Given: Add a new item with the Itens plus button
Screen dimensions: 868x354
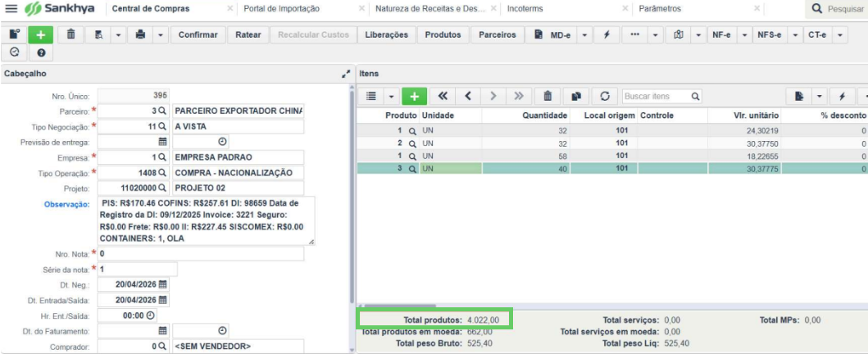Looking at the screenshot, I should coord(414,96).
